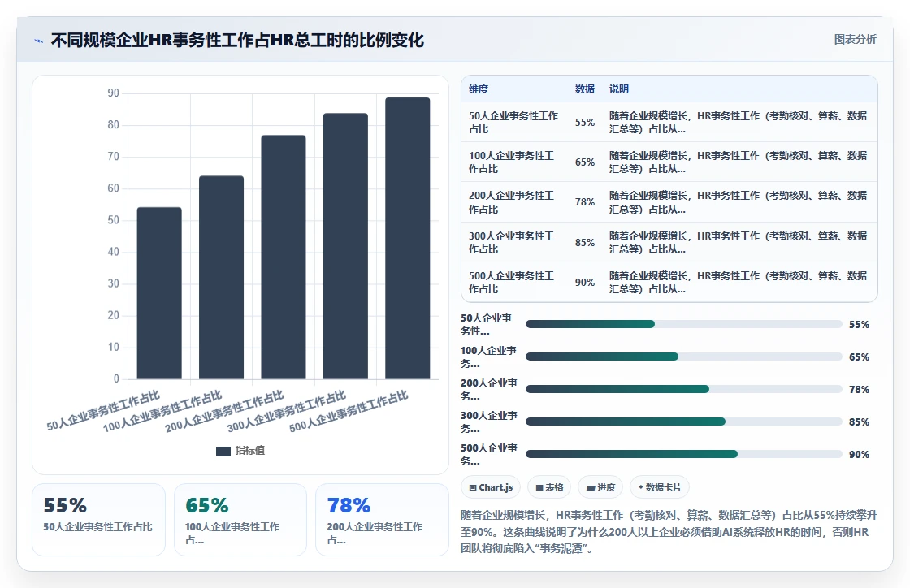
Task: Click the 90% progress bar
Action: coord(683,454)
